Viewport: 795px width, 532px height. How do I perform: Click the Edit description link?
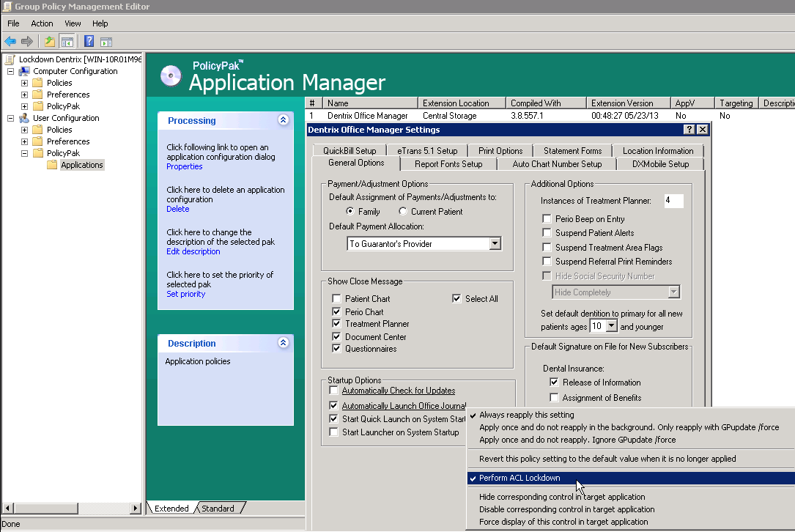tap(193, 251)
